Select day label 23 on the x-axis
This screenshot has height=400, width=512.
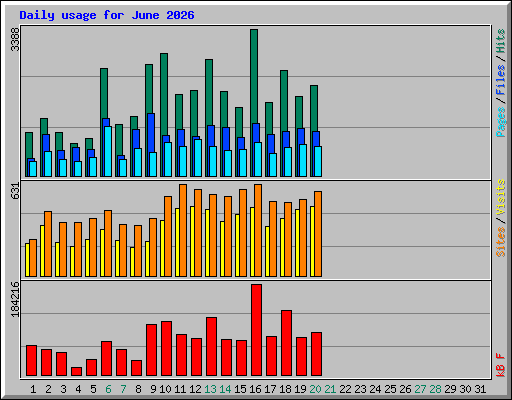tap(360, 389)
